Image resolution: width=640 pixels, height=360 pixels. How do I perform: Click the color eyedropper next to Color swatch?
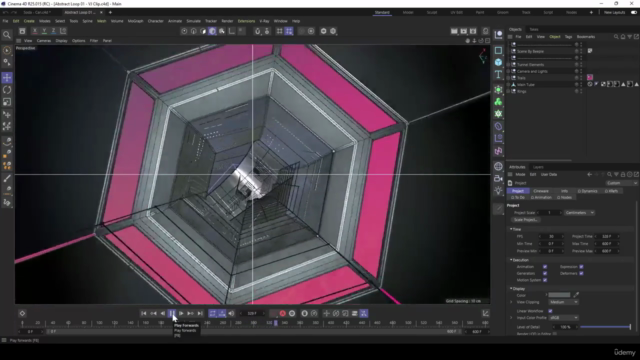point(576,295)
